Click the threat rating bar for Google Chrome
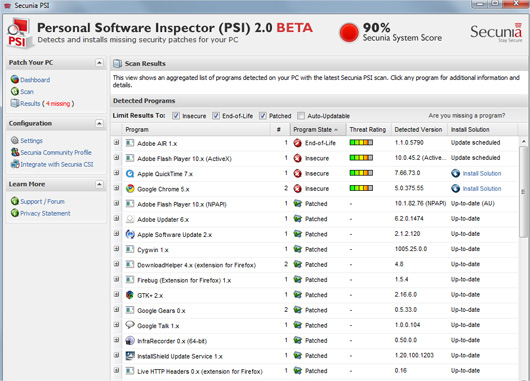 [361, 188]
